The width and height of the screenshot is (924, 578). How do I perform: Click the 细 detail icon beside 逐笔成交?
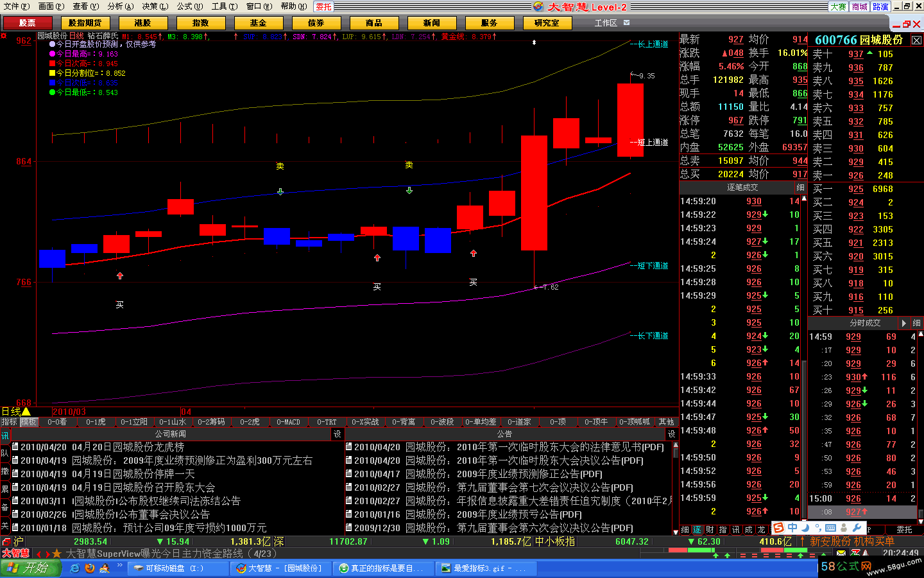800,188
